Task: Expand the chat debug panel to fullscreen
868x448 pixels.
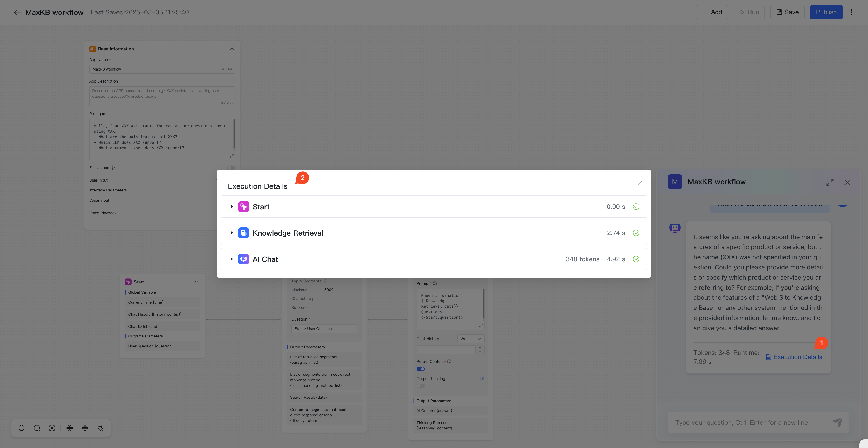Action: coord(830,182)
